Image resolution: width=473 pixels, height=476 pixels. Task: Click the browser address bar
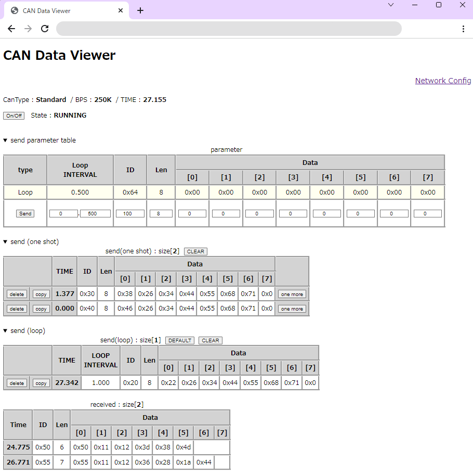tap(229, 29)
